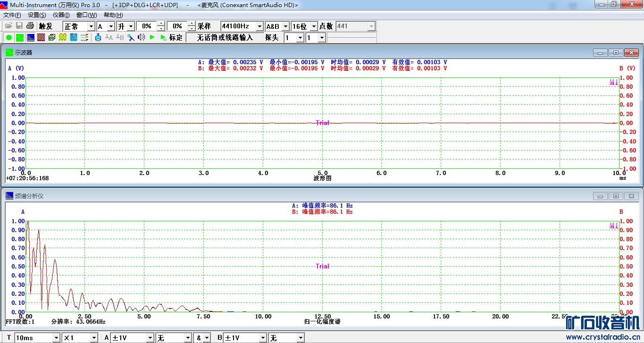The width and height of the screenshot is (644, 343).
Task: Increase the first 0% trigger stepper value
Action: pos(161,24)
